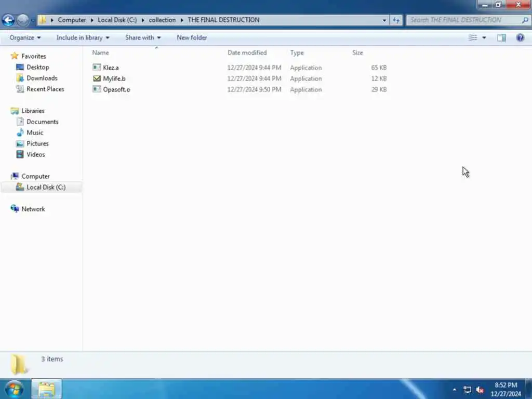The width and height of the screenshot is (532, 399).
Task: Open the Music library
Action: pyautogui.click(x=35, y=132)
